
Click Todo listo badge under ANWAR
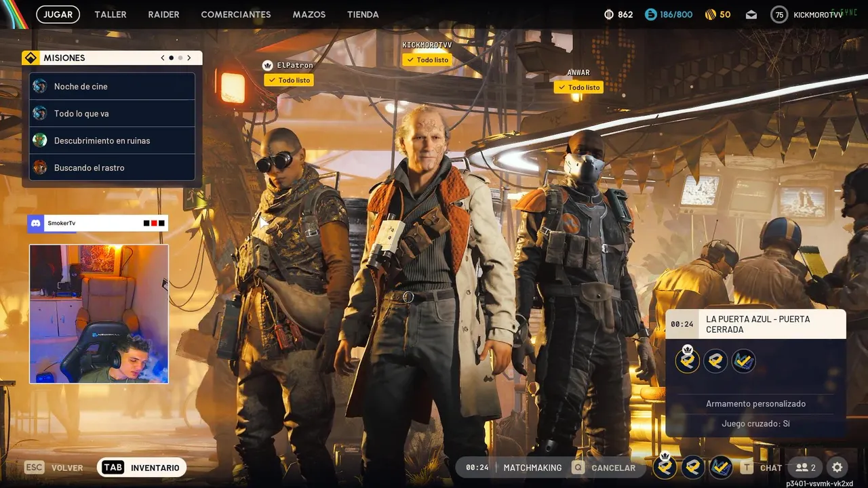578,87
